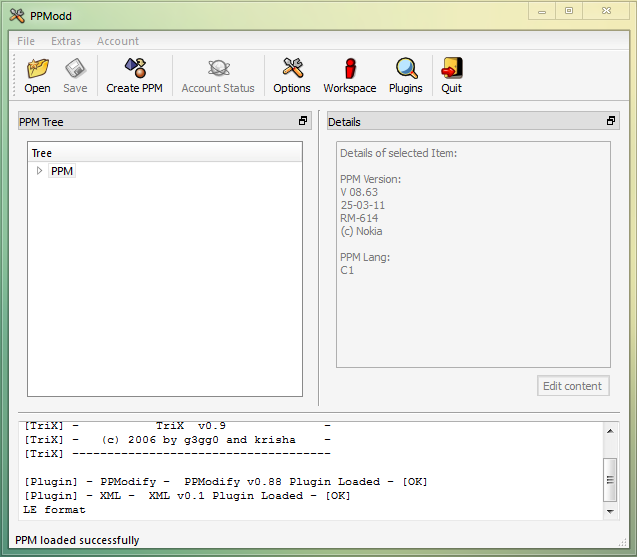Open the File menu
Viewport: 637px width, 557px height.
(x=26, y=41)
